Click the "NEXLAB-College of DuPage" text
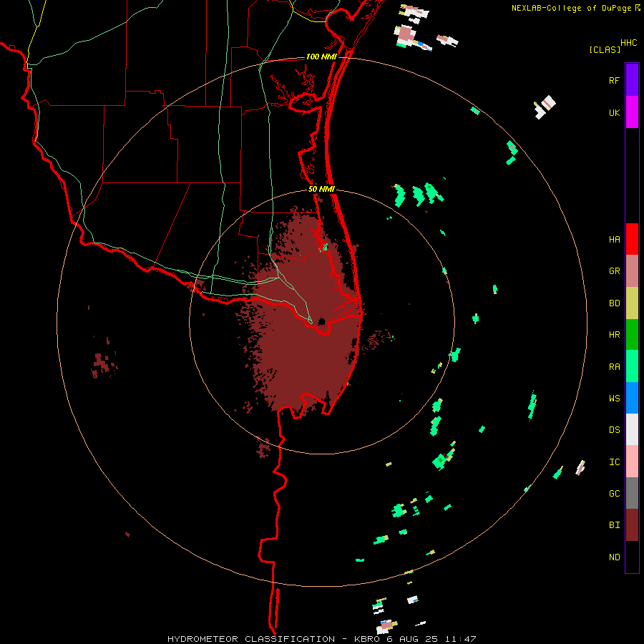 click(x=571, y=8)
